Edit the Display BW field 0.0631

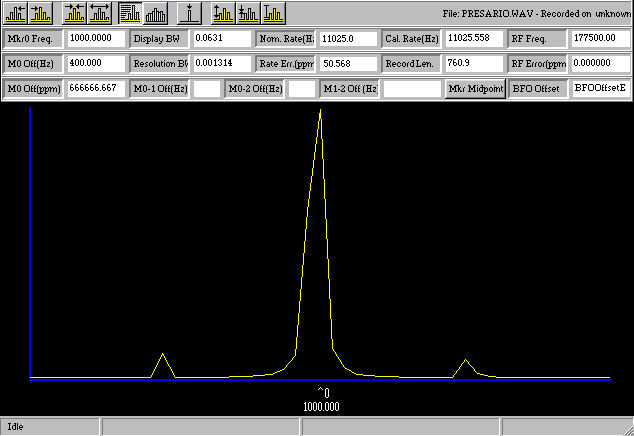coord(222,38)
